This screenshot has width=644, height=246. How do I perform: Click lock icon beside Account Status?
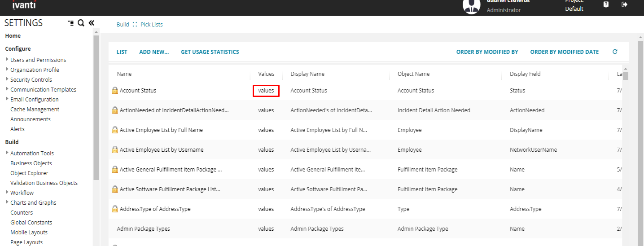point(115,91)
